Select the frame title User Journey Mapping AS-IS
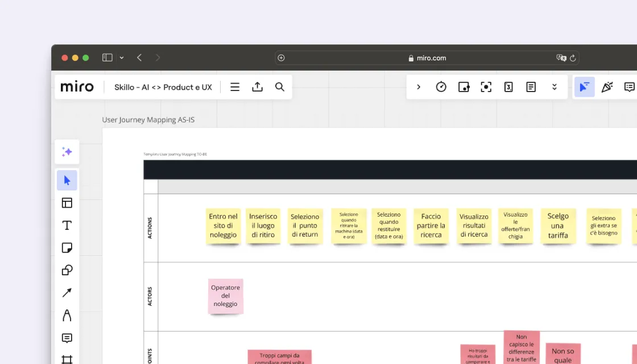The width and height of the screenshot is (637, 364). [x=148, y=120]
